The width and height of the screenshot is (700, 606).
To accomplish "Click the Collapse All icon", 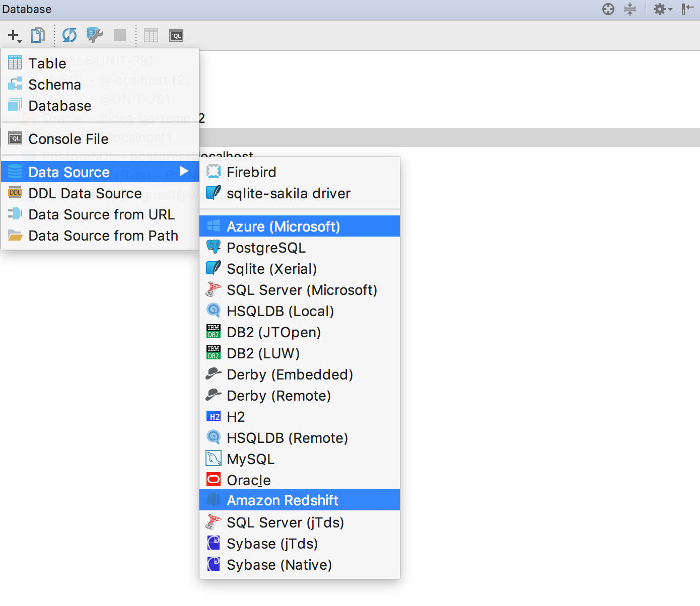I will coord(630,9).
